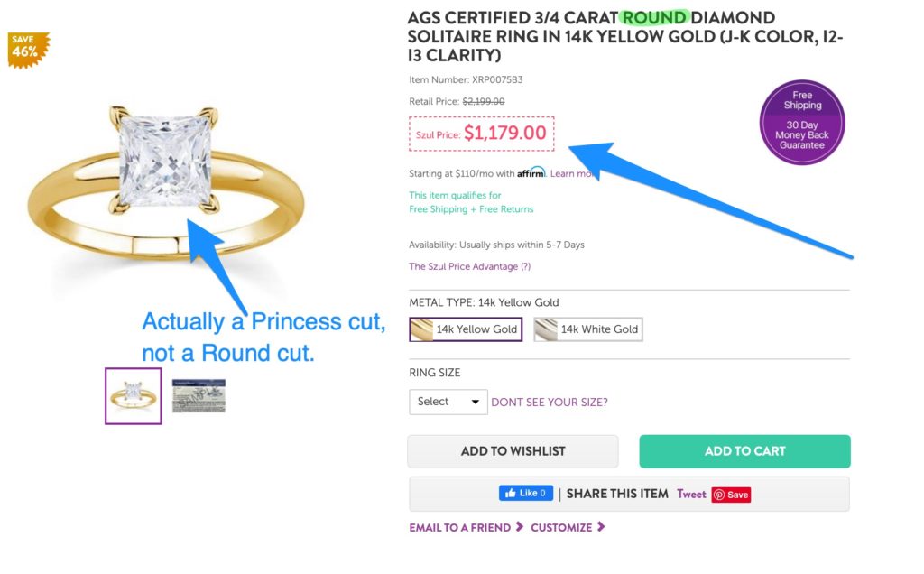Click the white gold swatch icon
This screenshot has height=574, width=924.
pos(547,329)
